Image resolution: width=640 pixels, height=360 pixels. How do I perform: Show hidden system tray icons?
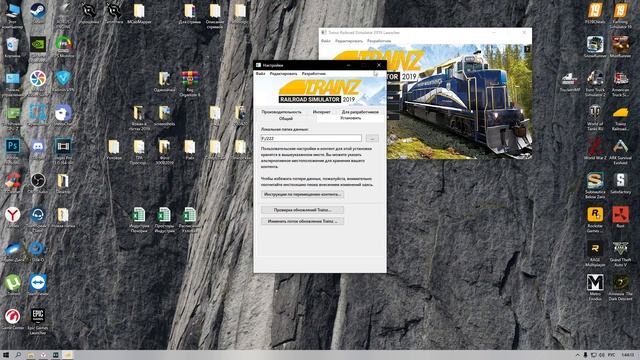point(577,355)
